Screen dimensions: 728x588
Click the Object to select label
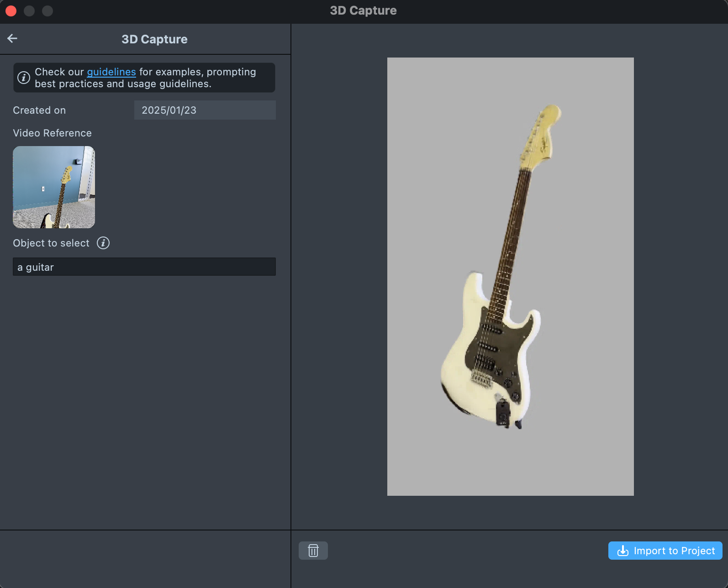tap(51, 243)
